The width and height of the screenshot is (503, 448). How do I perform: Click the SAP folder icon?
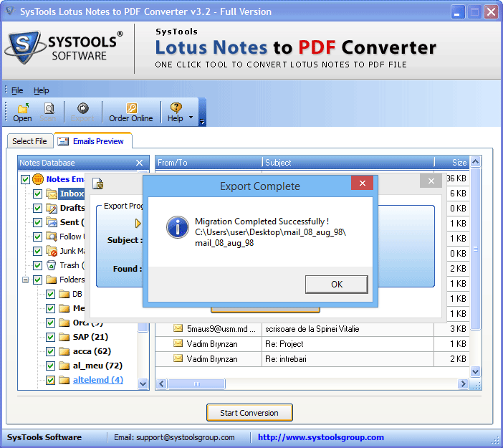pyautogui.click(x=64, y=337)
